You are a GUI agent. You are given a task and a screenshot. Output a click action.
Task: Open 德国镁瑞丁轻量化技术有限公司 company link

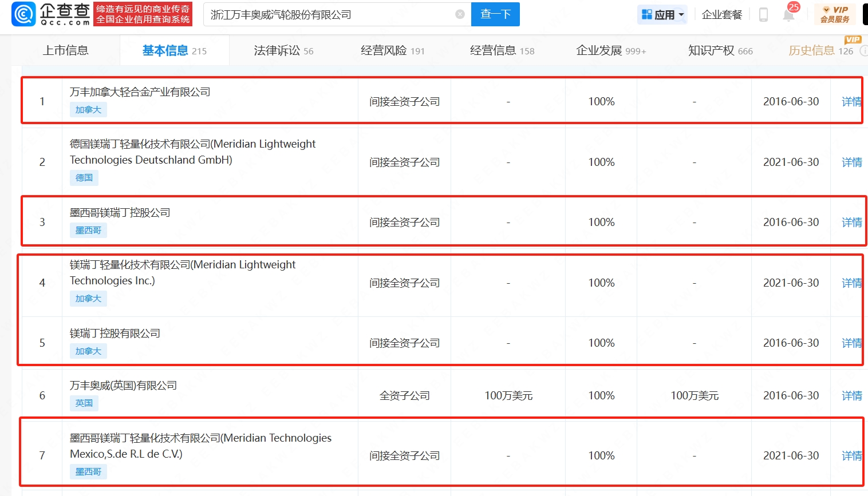[192, 152]
